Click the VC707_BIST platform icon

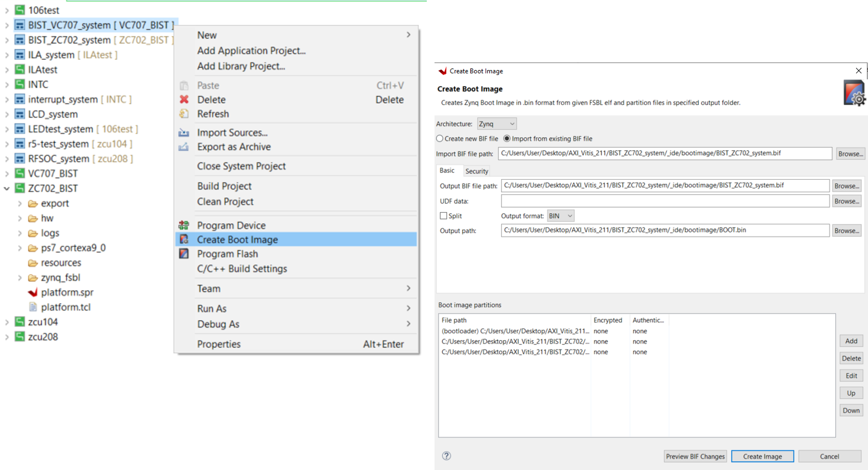click(x=20, y=174)
